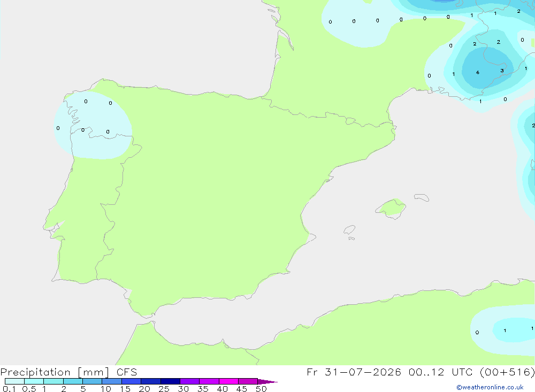Click the '50' legend scale label
Screen dimensions: 535x392
[x=261, y=389]
